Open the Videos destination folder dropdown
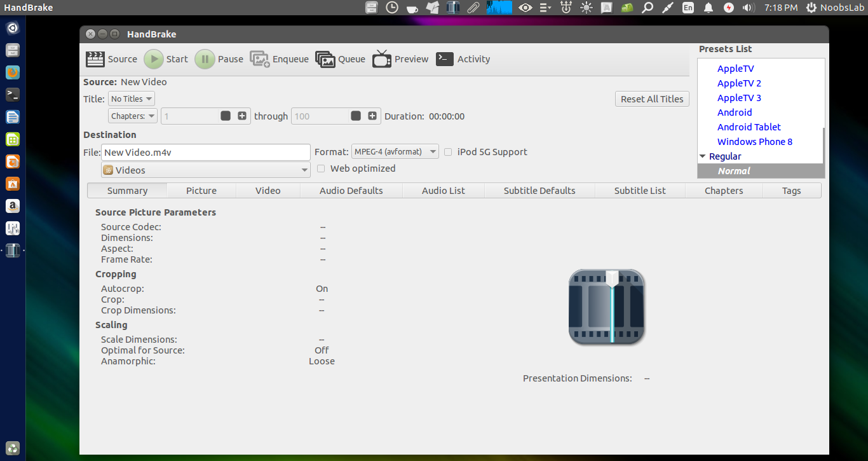 (x=206, y=170)
